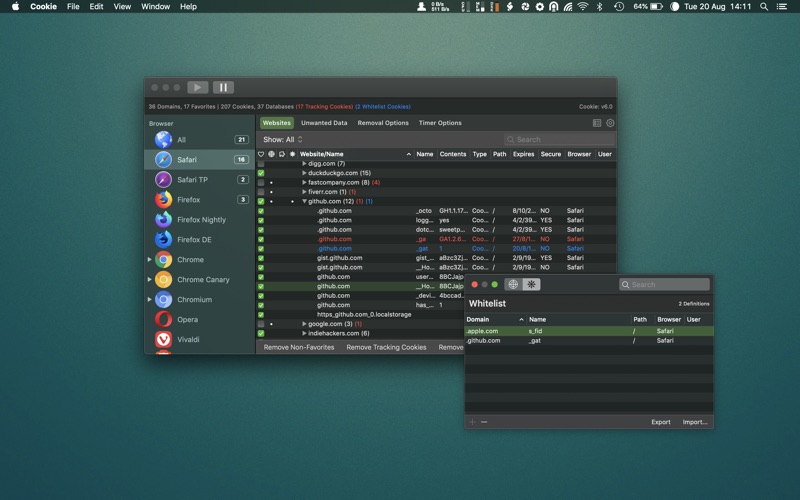Viewport: 800px width, 500px height.
Task: Click Remove Tracking Cookies button
Action: pos(386,347)
